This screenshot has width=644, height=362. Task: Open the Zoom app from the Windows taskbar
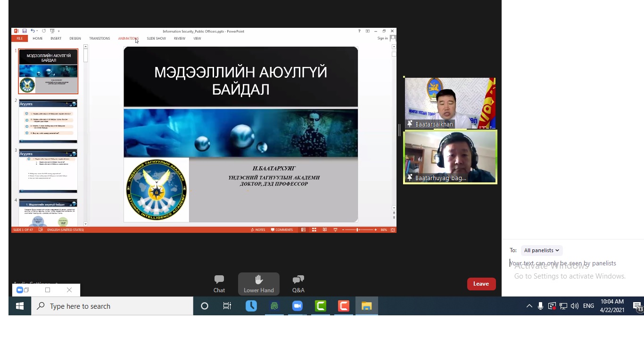pos(297,306)
